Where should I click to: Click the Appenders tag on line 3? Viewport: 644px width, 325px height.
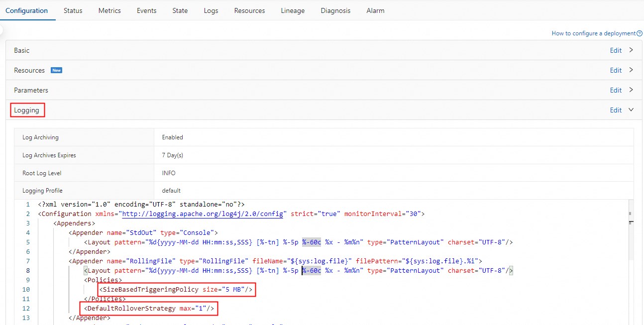pyautogui.click(x=74, y=223)
